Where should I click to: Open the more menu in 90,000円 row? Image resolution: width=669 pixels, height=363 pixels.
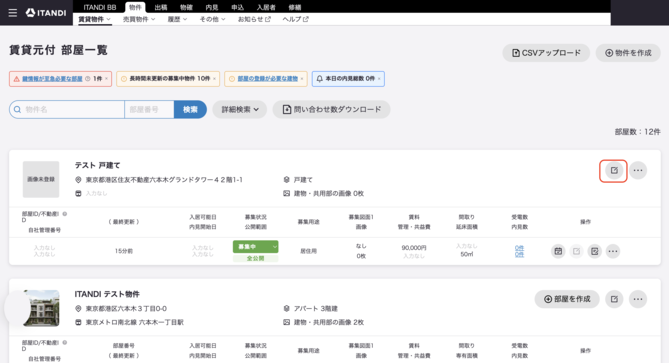point(613,251)
